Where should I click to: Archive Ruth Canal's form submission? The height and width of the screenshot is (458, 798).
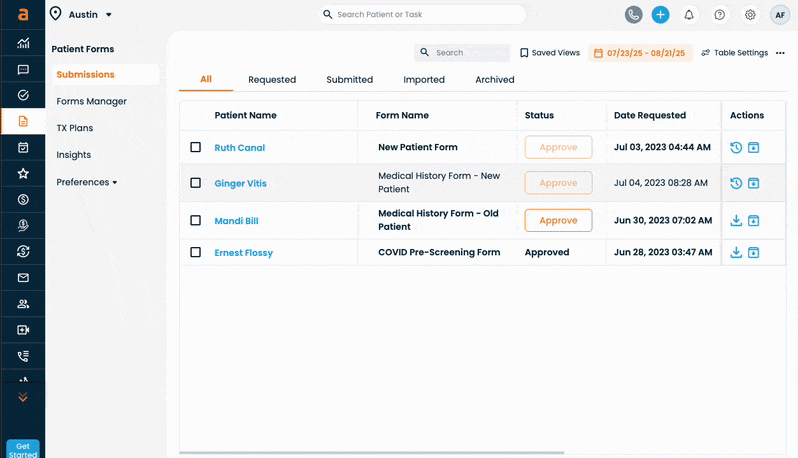pyautogui.click(x=754, y=148)
